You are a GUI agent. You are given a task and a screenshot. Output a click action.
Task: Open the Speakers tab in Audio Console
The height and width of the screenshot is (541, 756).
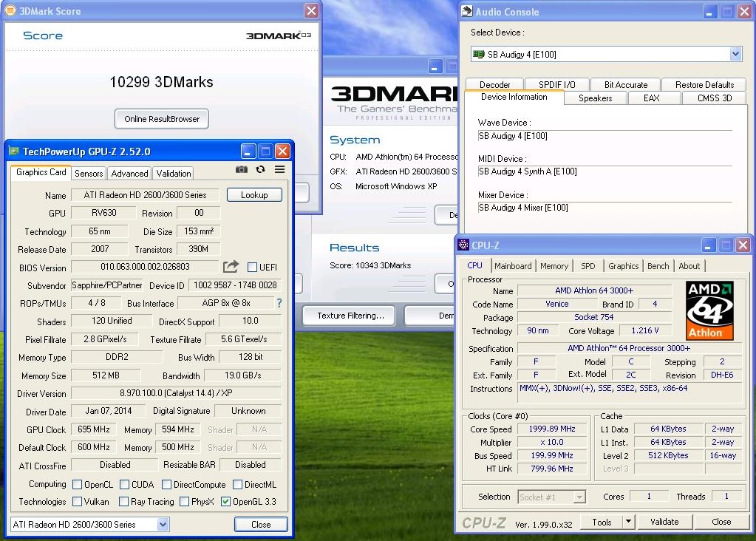pyautogui.click(x=595, y=98)
